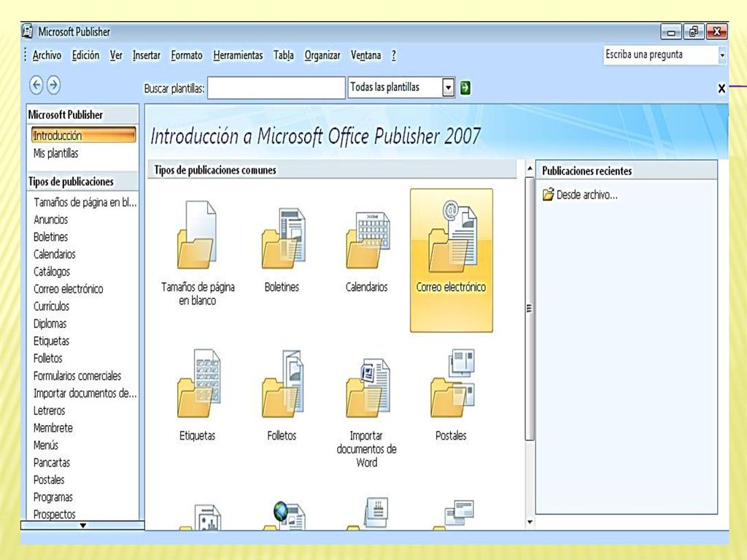Open the Escriba una pregunta dropdown arrow
This screenshot has height=560, width=747.
point(722,55)
